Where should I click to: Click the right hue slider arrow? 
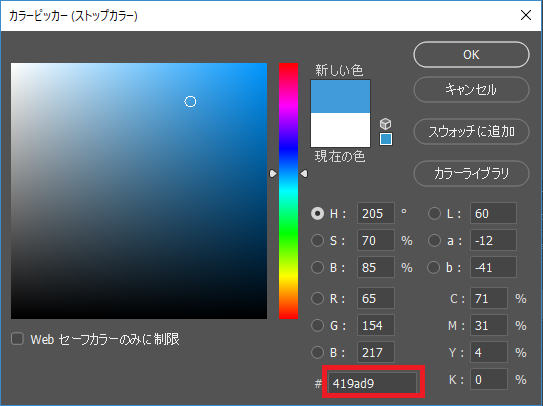click(304, 174)
